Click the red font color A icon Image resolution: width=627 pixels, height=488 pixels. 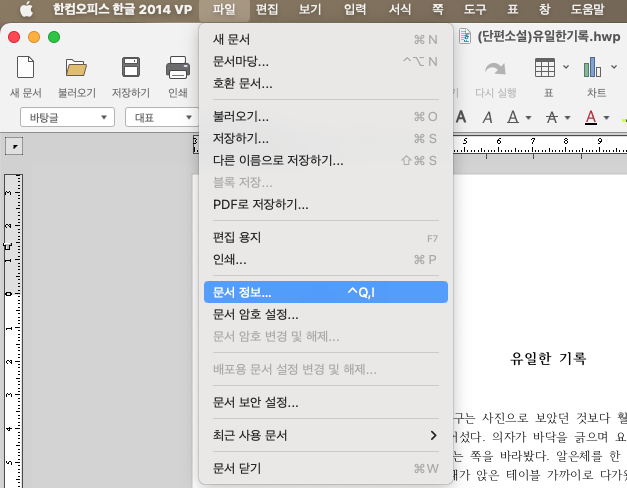click(591, 117)
